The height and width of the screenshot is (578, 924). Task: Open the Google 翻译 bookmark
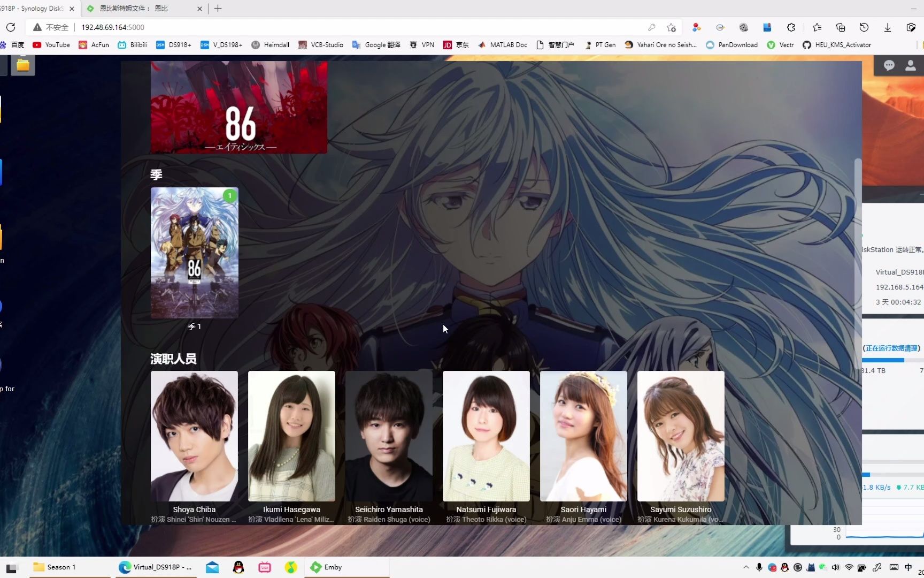coord(376,45)
